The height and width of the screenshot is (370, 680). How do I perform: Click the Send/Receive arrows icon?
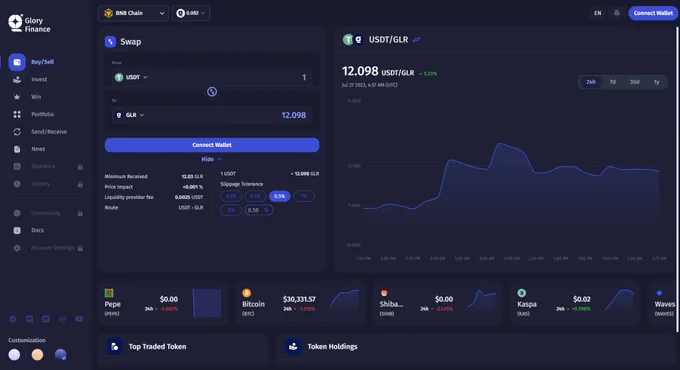17,131
